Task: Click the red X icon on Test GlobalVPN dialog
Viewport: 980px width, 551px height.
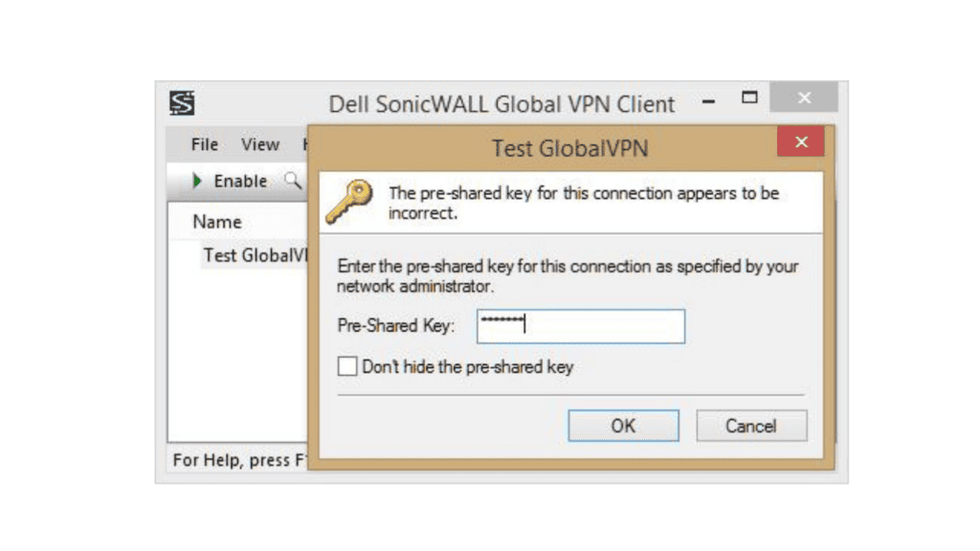Action: pos(800,142)
